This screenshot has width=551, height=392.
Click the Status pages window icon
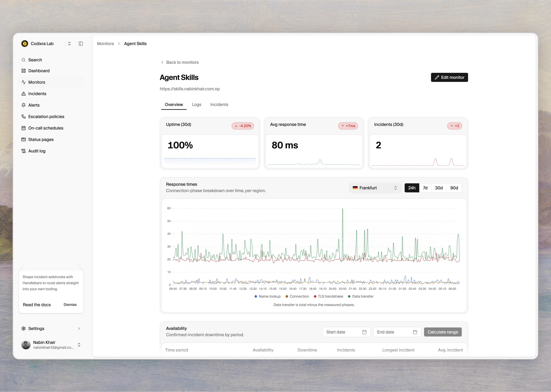(23, 140)
